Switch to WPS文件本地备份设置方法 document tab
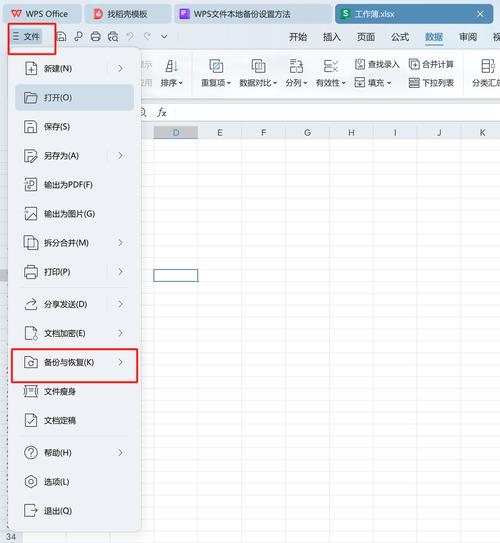500x543 pixels. [253, 14]
